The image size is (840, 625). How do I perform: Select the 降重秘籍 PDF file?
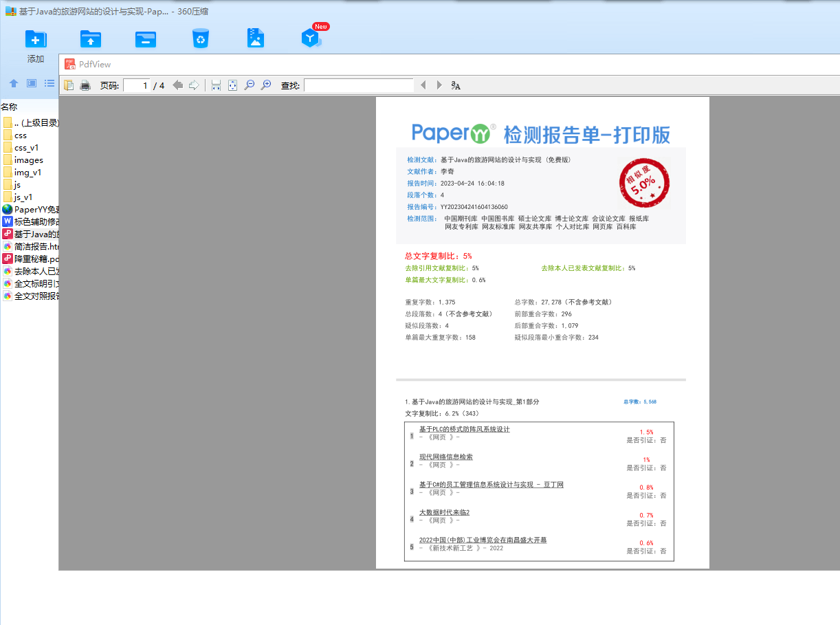pos(30,259)
